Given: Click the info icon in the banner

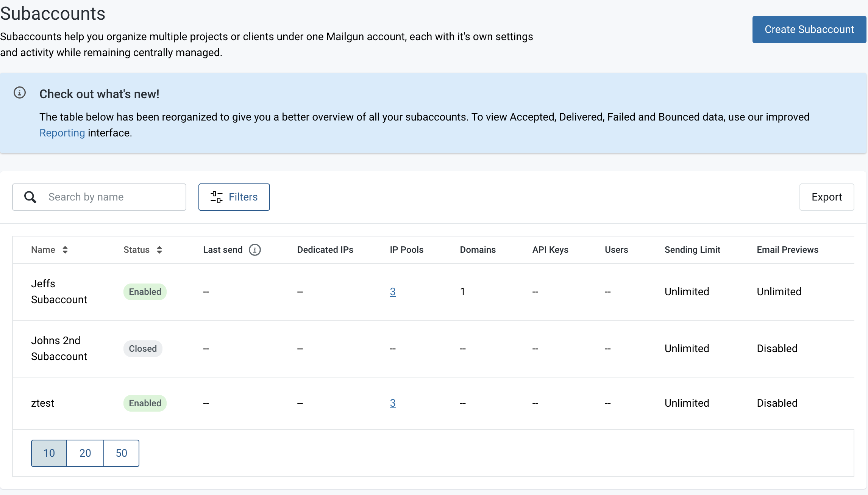Looking at the screenshot, I should (x=20, y=93).
